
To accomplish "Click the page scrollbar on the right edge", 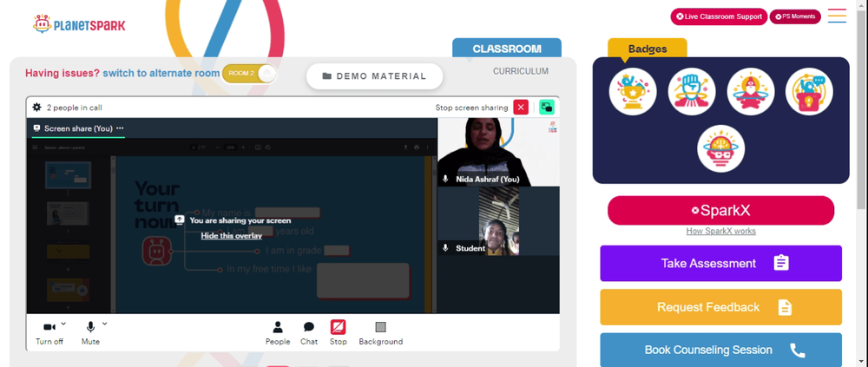I will click(863, 111).
